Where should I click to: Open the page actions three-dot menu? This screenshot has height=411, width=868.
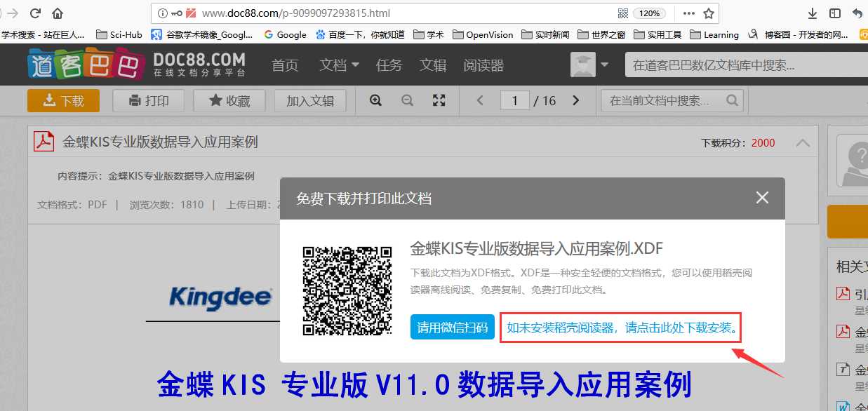click(x=689, y=13)
